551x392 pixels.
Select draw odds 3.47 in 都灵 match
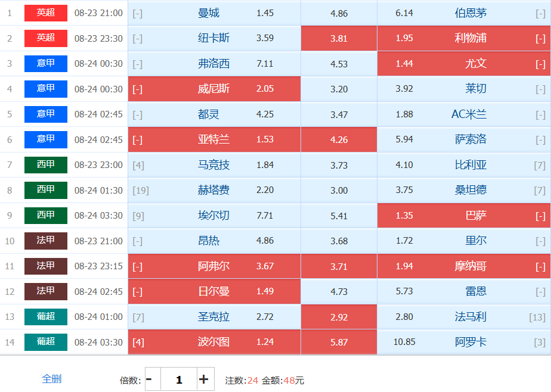click(x=339, y=114)
